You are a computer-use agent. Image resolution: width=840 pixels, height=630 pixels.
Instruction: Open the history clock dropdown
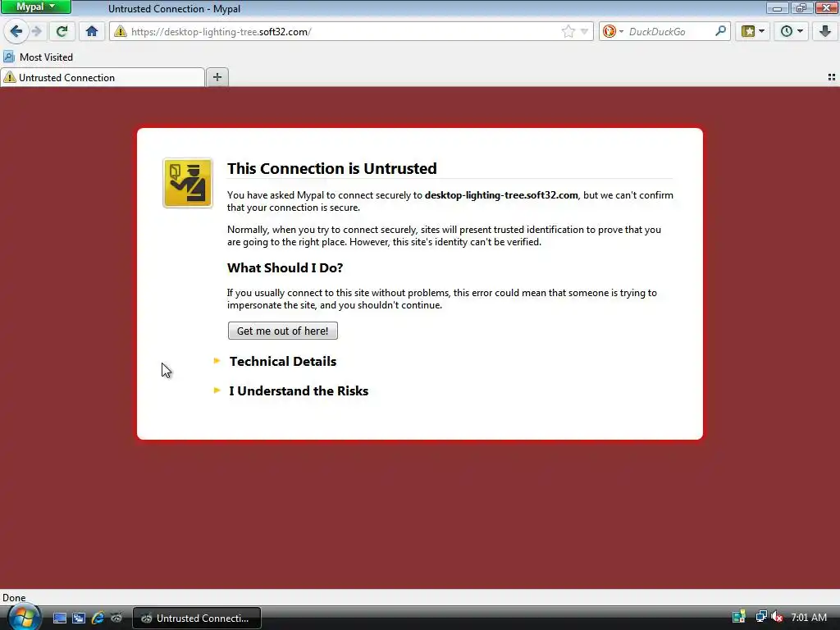(792, 31)
